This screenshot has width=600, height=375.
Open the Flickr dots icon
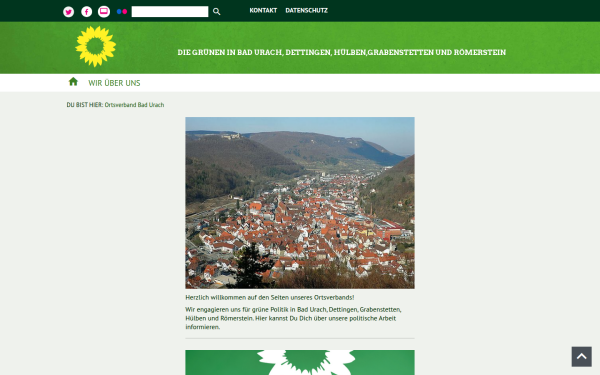coord(122,12)
